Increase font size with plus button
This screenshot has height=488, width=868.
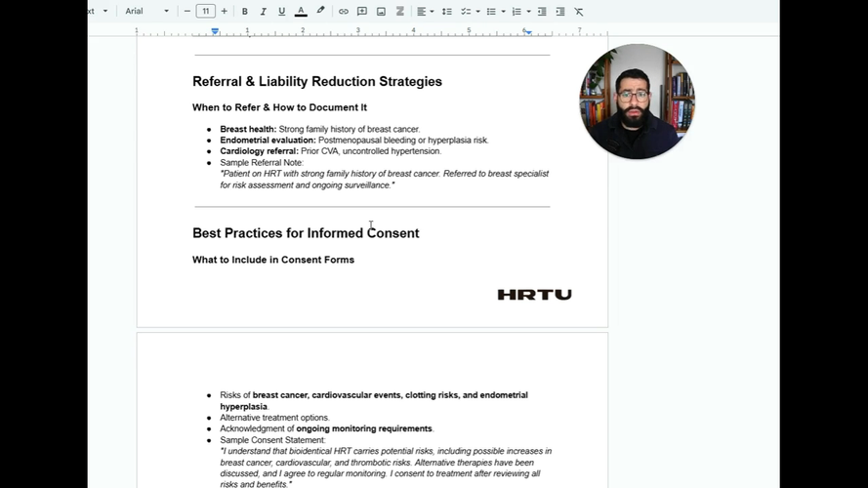coord(225,12)
